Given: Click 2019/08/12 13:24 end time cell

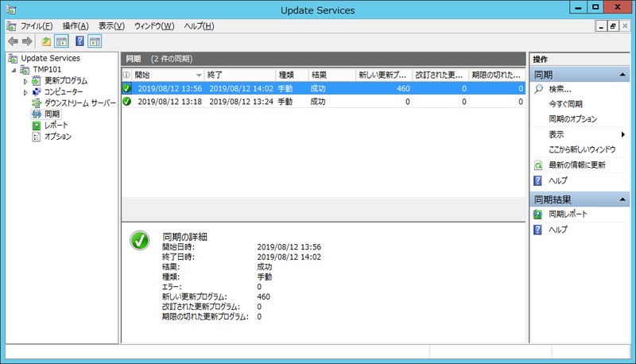Looking at the screenshot, I should coord(242,102).
